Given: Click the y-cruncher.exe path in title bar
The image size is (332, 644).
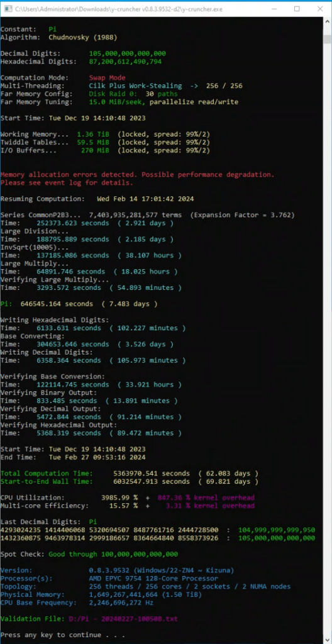Looking at the screenshot, I should [x=119, y=9].
